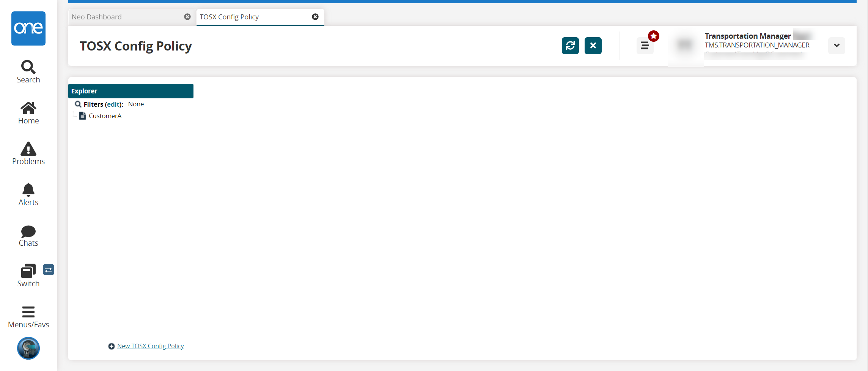Click the Explorer panel header

[131, 91]
